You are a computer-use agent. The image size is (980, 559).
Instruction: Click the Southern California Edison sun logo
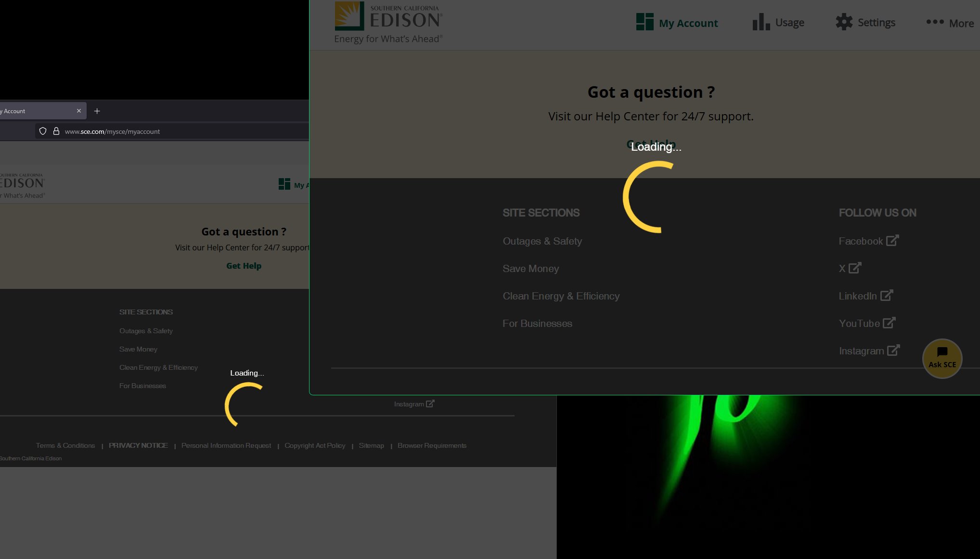pos(349,16)
